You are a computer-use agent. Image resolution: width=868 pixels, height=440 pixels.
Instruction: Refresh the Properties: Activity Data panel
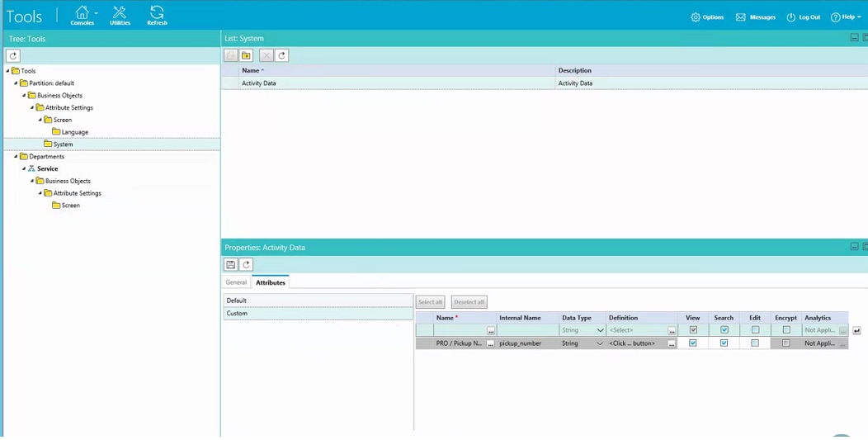(x=247, y=264)
